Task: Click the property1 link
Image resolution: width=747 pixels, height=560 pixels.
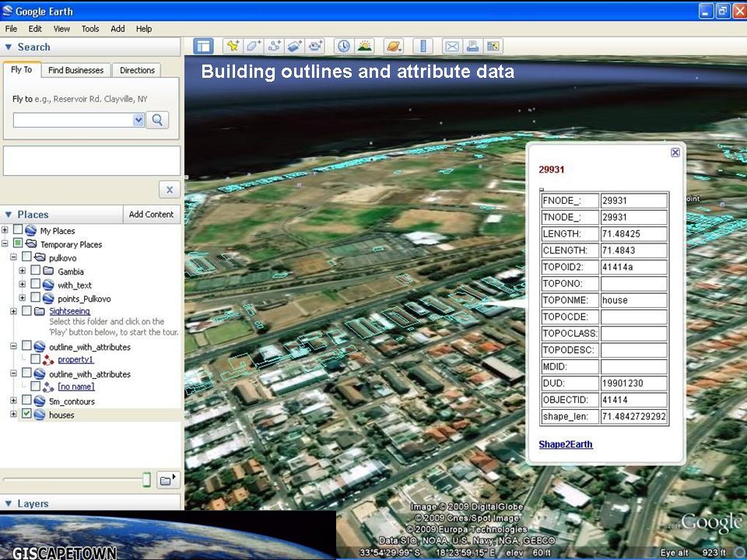Action: [75, 359]
